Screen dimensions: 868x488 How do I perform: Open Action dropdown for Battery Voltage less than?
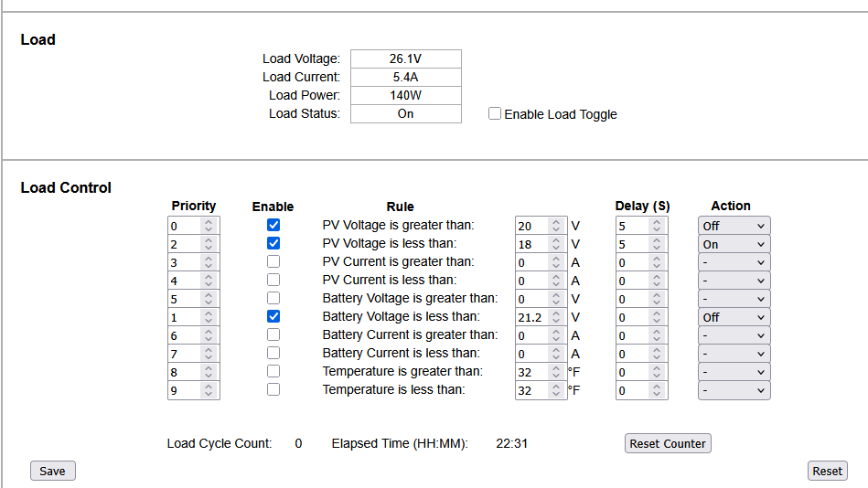point(734,317)
